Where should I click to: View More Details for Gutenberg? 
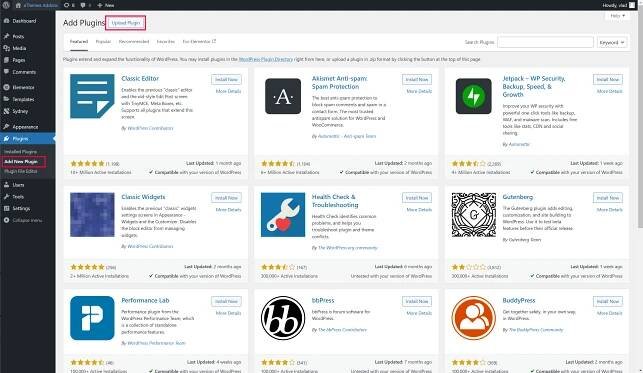click(610, 209)
